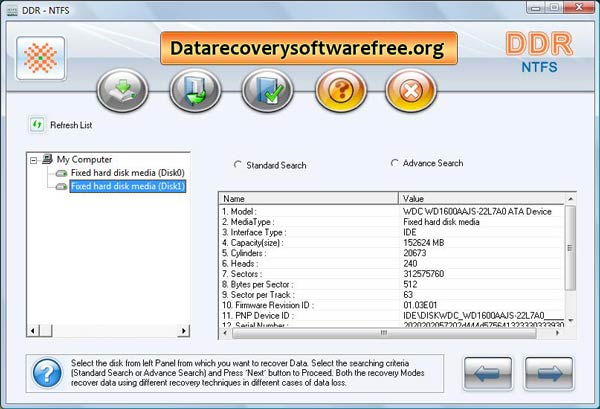Click the '8. Bytes per Sector :' row name
Screen dimensions: 600x409
[x=258, y=284]
